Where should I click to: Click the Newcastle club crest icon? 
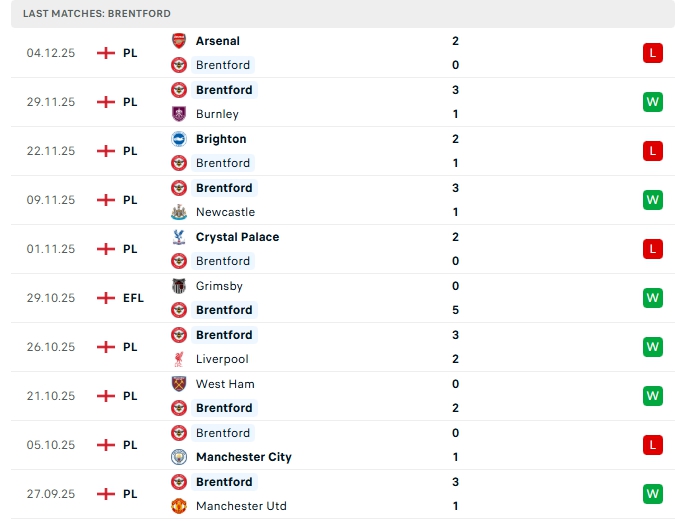click(x=179, y=212)
